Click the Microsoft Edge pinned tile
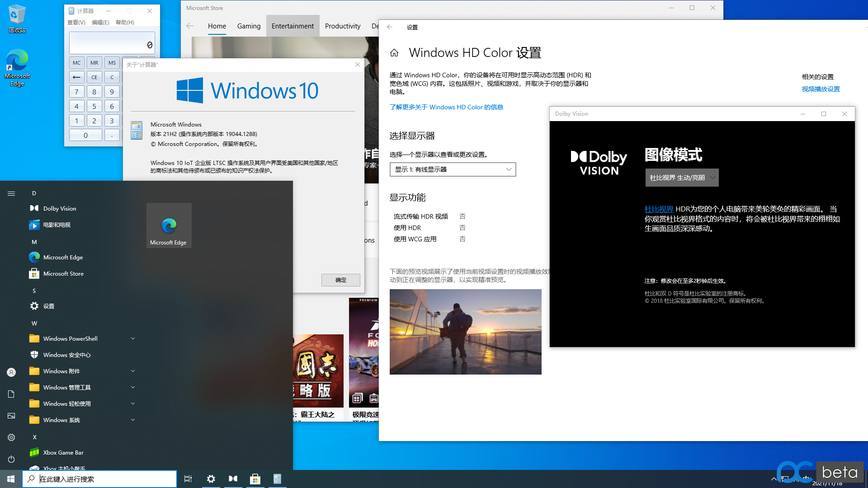868x488 pixels. pos(169,225)
